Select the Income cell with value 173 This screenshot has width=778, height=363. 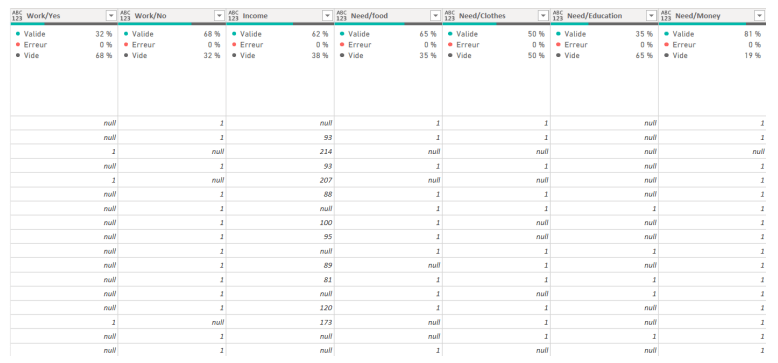(280, 322)
